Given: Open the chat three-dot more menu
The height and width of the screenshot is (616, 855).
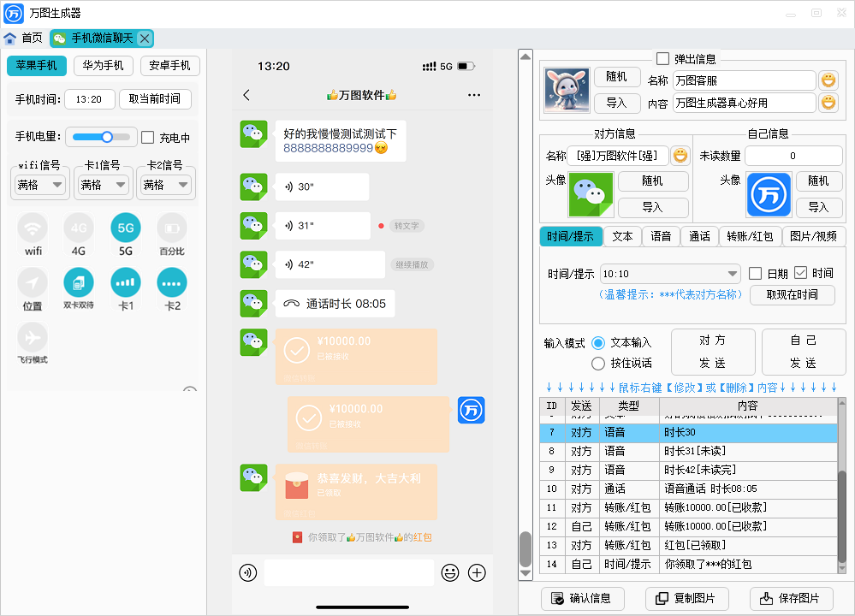Looking at the screenshot, I should 474,96.
